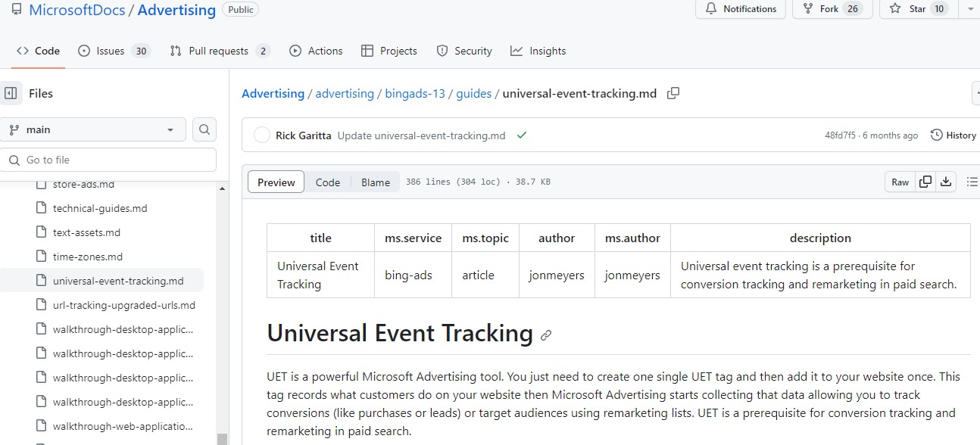The height and width of the screenshot is (445, 980).
Task: Open the Issues tab
Action: pyautogui.click(x=114, y=51)
